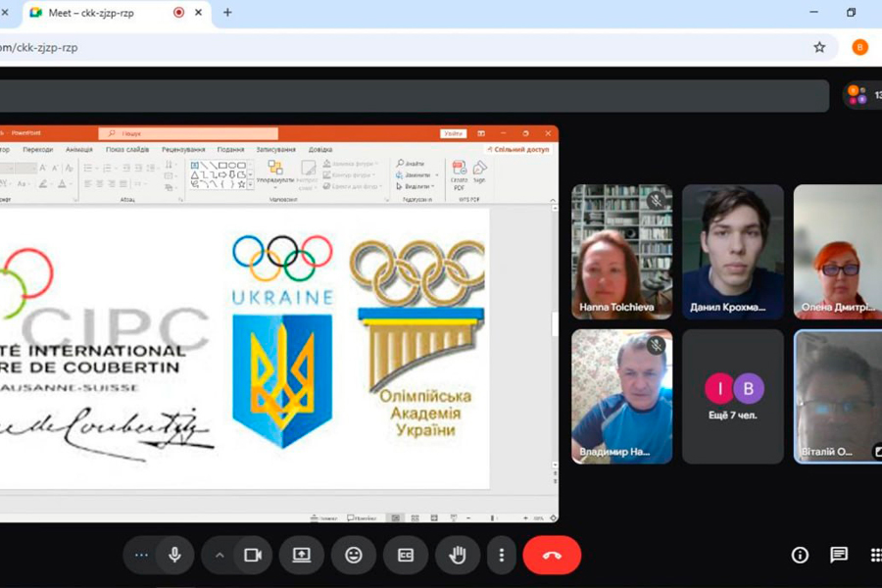This screenshot has width=882, height=588.
Task: Select the text box shape in gallery
Action: (x=195, y=166)
